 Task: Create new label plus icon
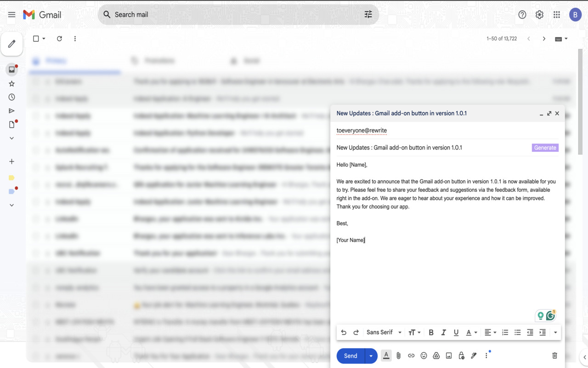(12, 161)
